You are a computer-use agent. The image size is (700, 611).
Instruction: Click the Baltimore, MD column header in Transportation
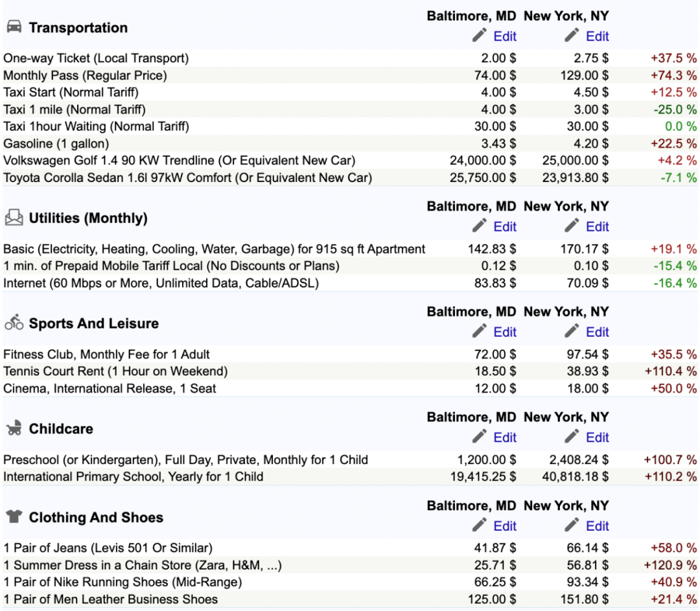click(471, 16)
